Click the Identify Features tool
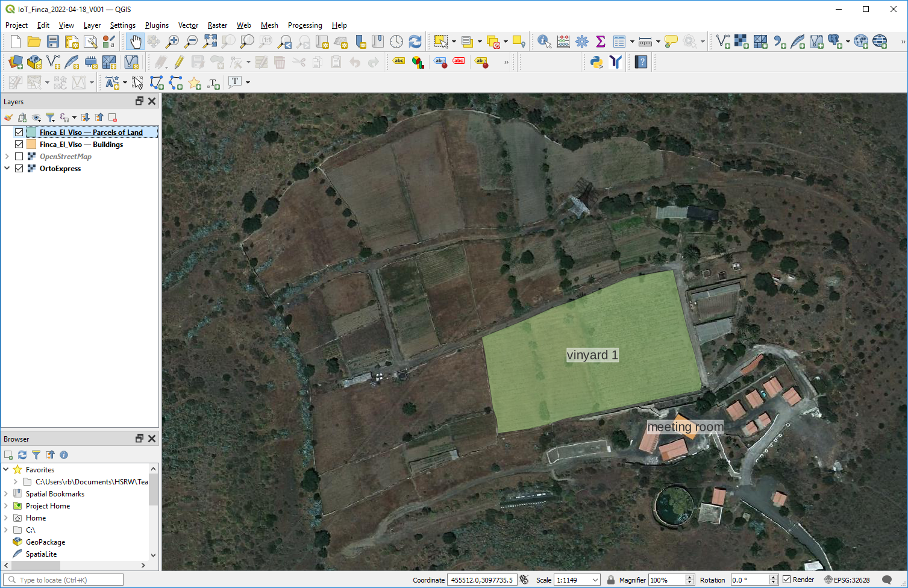 544,42
